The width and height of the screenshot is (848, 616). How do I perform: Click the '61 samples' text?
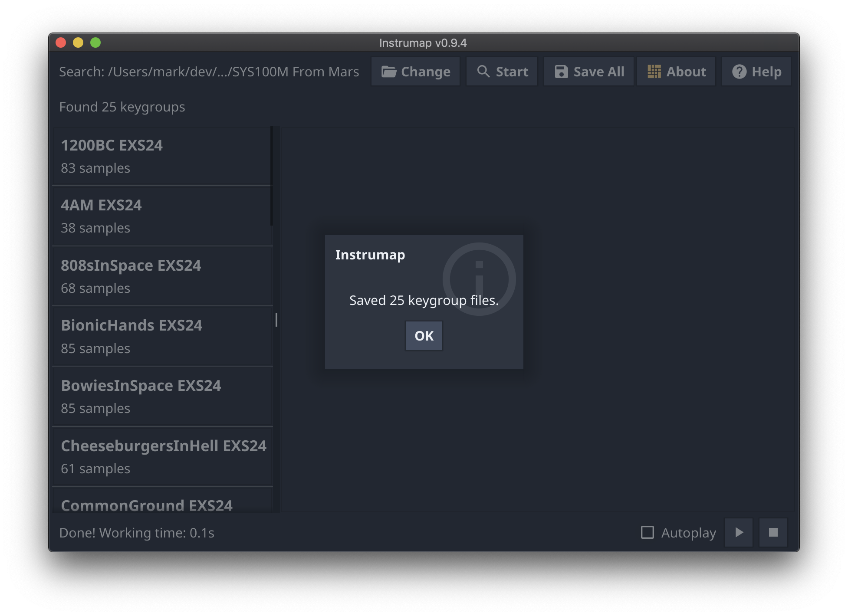coord(95,469)
